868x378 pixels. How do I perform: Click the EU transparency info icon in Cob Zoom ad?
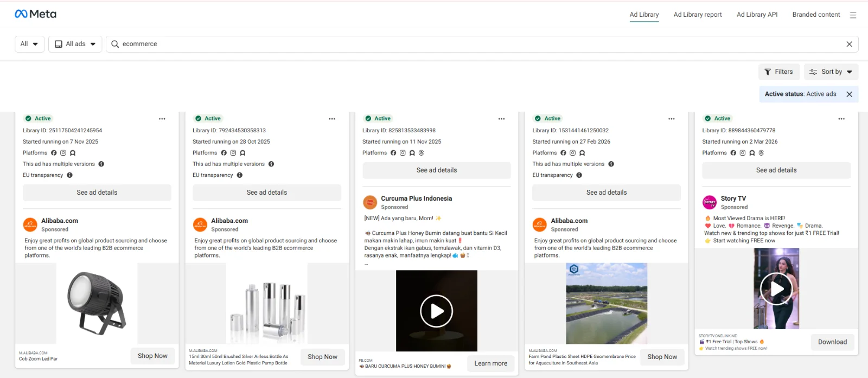coord(69,175)
